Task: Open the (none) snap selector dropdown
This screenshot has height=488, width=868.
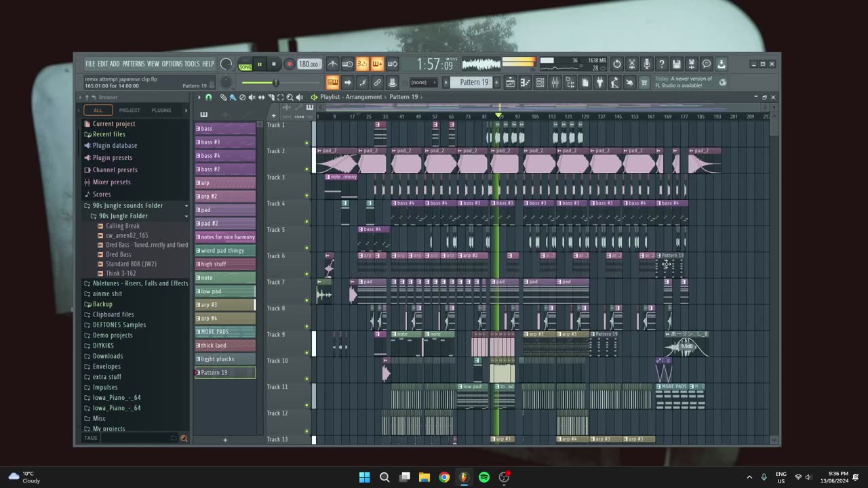Action: (x=423, y=83)
